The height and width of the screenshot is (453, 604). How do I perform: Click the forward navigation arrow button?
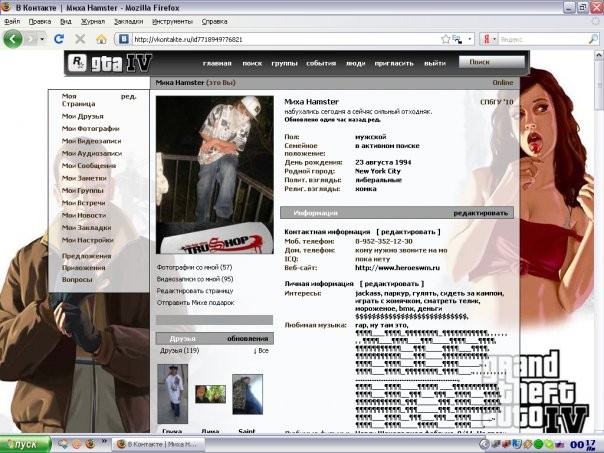pyautogui.click(x=32, y=39)
